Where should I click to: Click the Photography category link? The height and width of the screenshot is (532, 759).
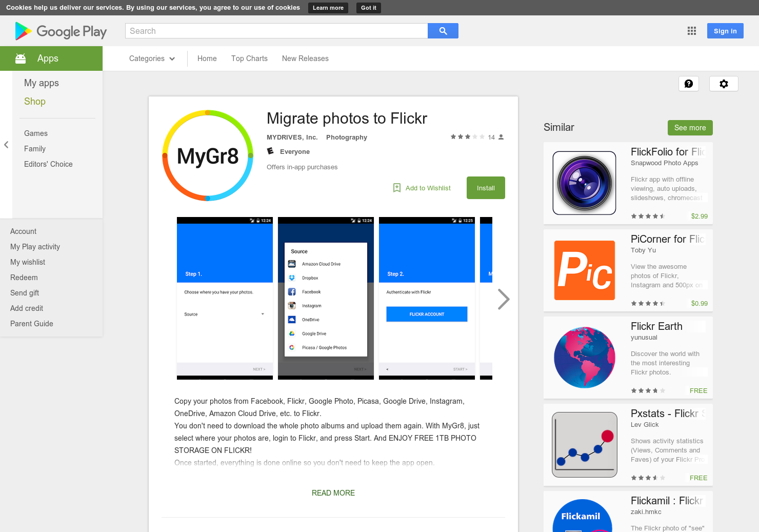point(347,137)
